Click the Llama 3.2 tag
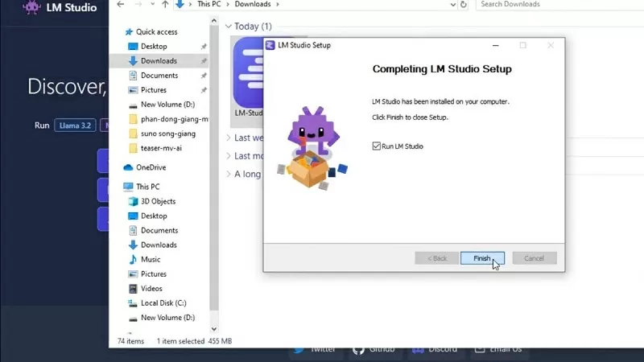Screen dimensions: 644x362 [x=73, y=125]
